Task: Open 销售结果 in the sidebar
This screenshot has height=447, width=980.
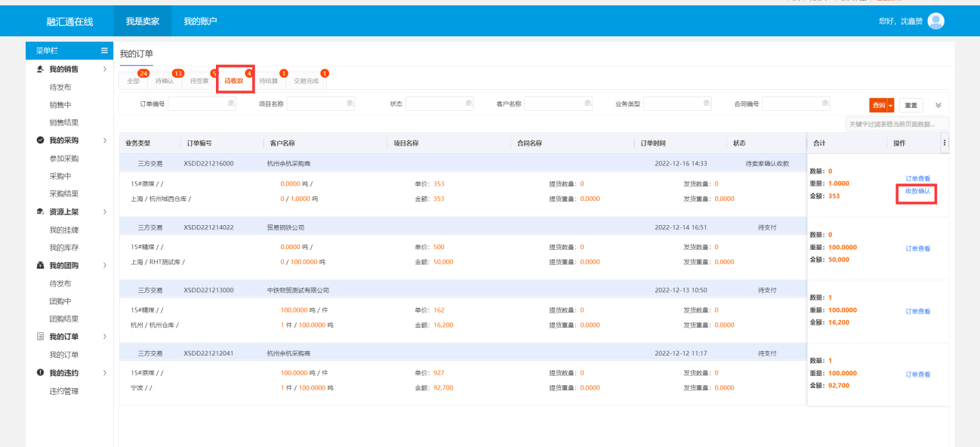Action: coord(64,122)
